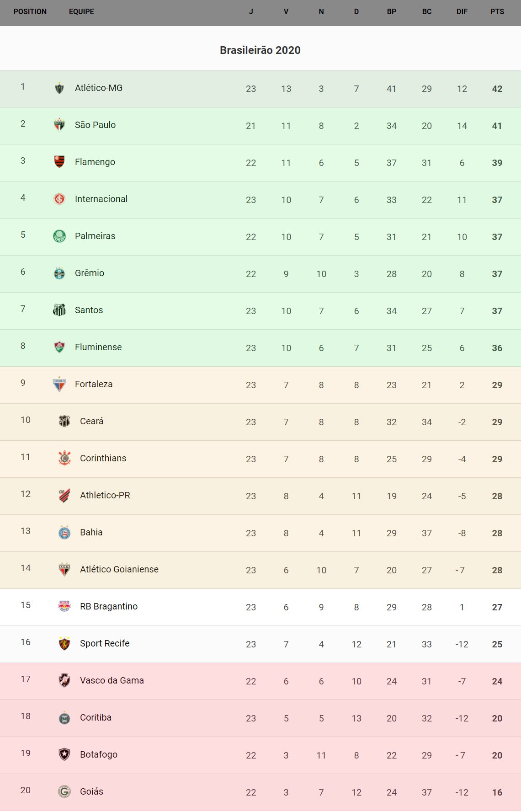
Task: Click the Corinthians club crest
Action: [x=64, y=458]
